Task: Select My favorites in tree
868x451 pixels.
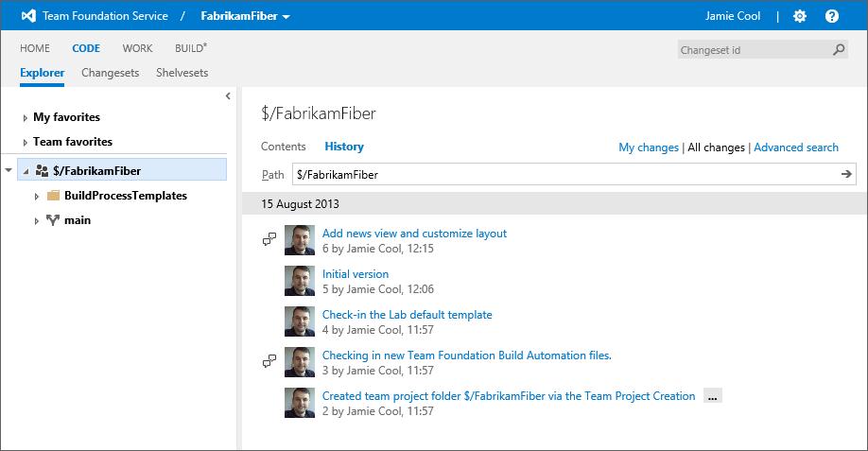Action: [x=66, y=116]
